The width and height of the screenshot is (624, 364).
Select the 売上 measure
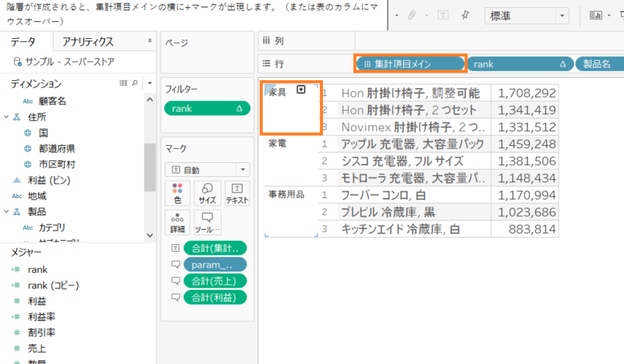pyautogui.click(x=37, y=348)
